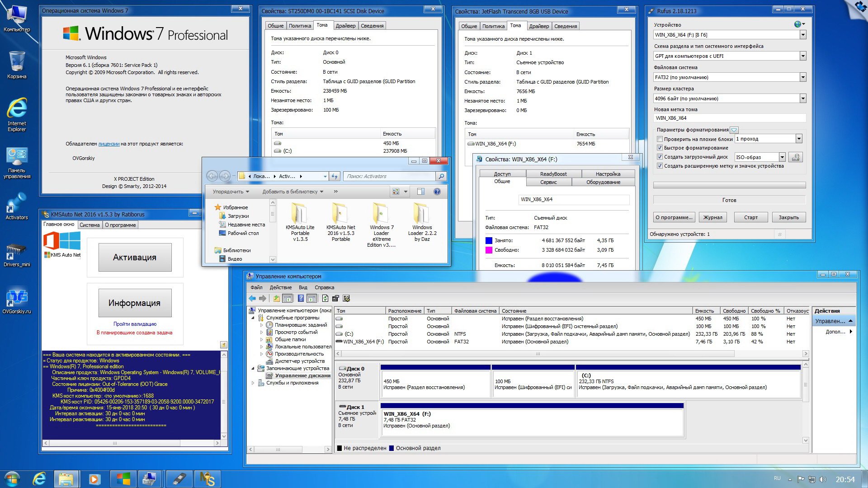Screen dimensions: 868x488
Task: Click the Start button in Rufus
Action: [751, 217]
